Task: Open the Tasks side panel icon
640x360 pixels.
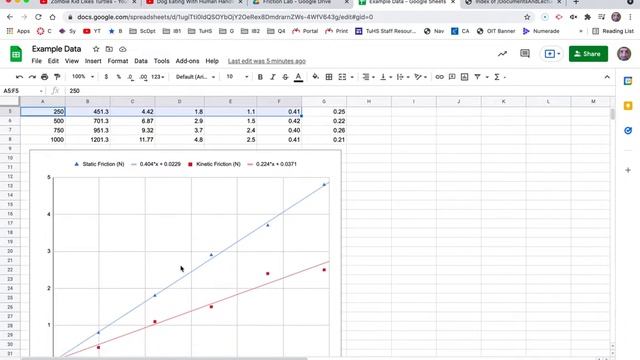Action: [x=628, y=131]
